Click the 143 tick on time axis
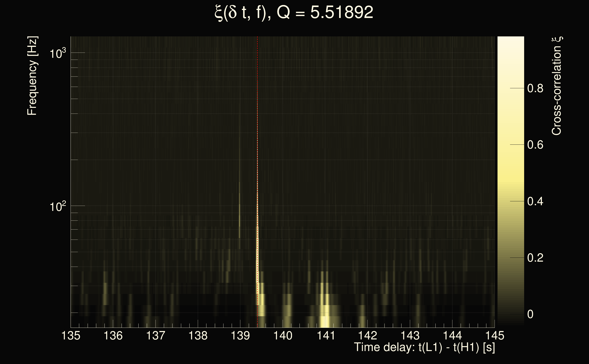This screenshot has height=364, width=589. [x=410, y=336]
